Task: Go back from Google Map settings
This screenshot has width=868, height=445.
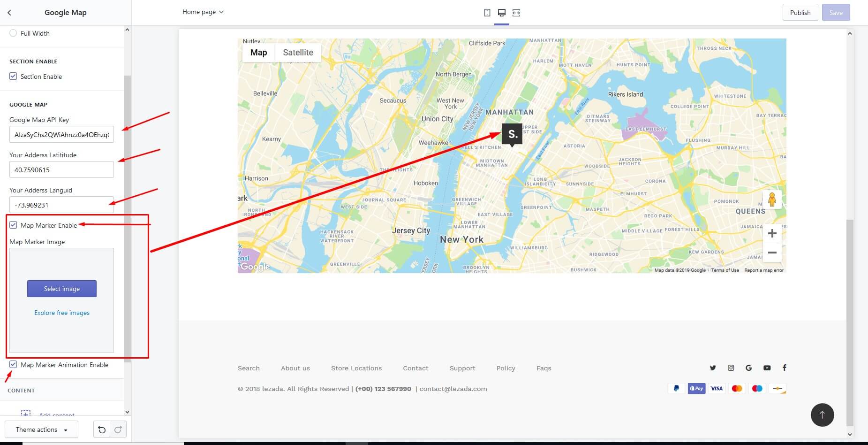Action: point(9,13)
